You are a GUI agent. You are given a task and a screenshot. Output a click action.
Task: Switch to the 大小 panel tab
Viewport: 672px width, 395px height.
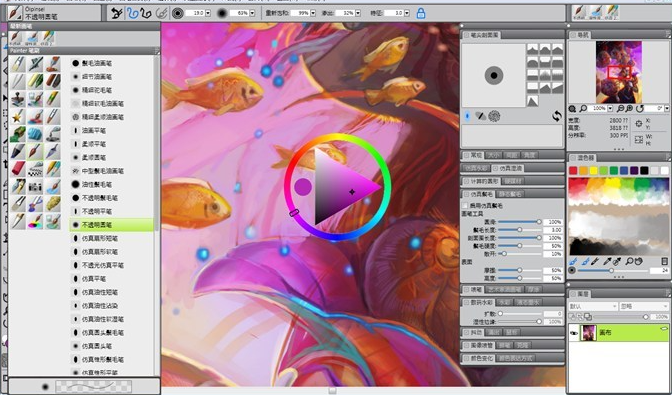(x=494, y=155)
